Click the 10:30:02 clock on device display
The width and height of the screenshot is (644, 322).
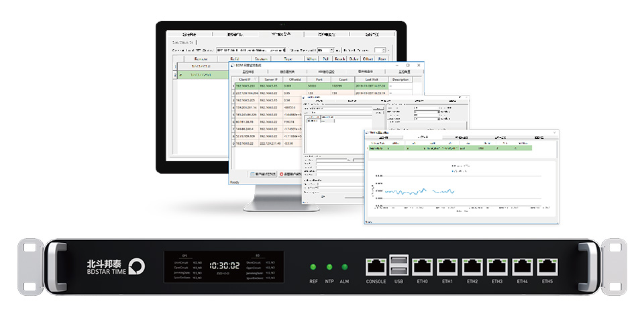click(x=223, y=265)
